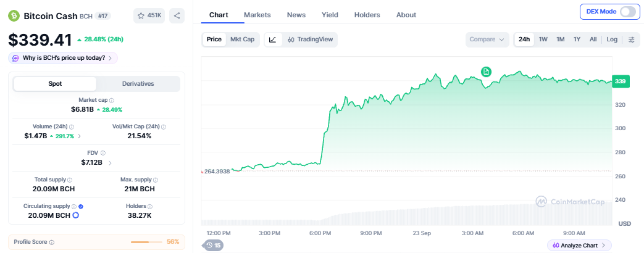Click the 339 current price label

pyautogui.click(x=620, y=81)
